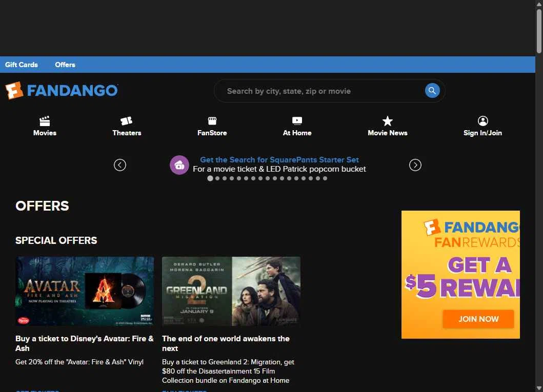The image size is (543, 392).
Task: Click 'Get 20% off the Avatar Vinyl' text
Action: click(79, 362)
